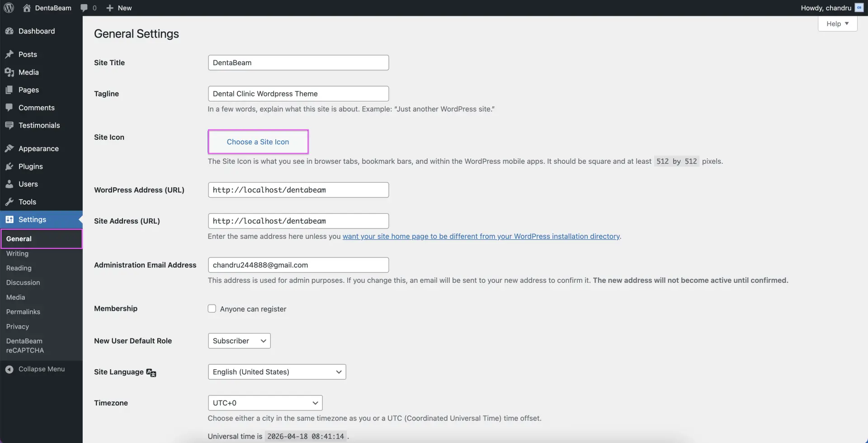Click the Posts pin icon
The height and width of the screenshot is (443, 868).
[9, 54]
